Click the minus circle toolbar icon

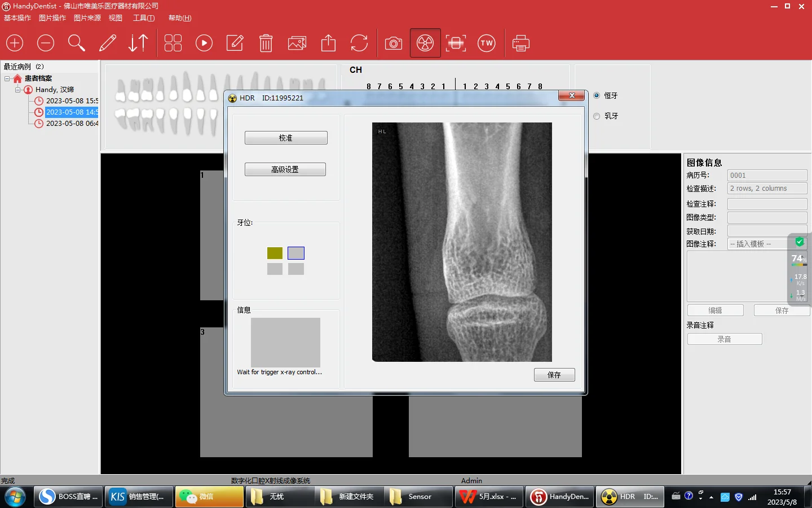(46, 43)
